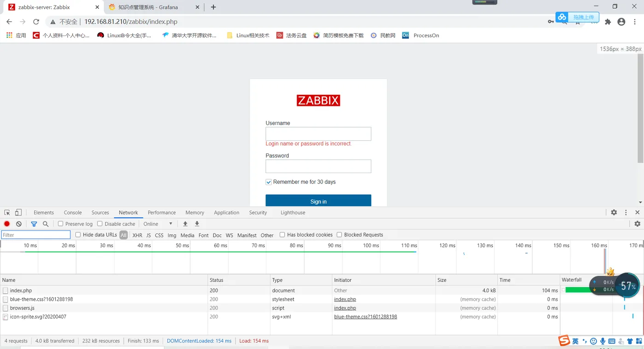
Task: Open the DevTools three-dot menu
Action: point(626,213)
